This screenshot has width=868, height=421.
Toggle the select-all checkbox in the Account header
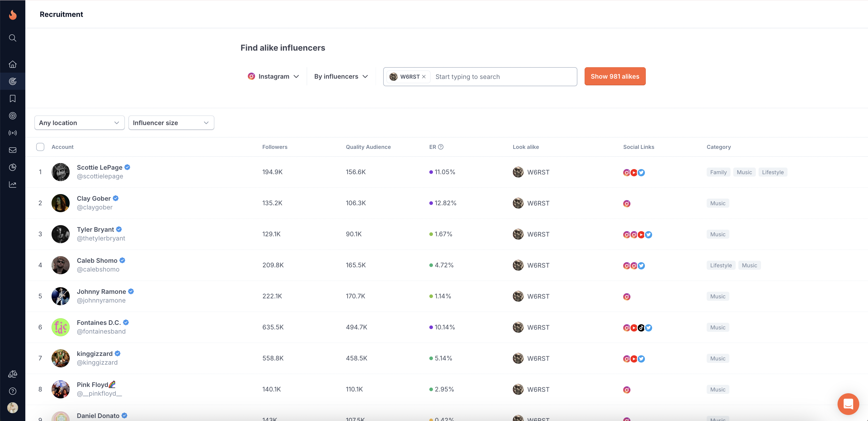point(40,147)
